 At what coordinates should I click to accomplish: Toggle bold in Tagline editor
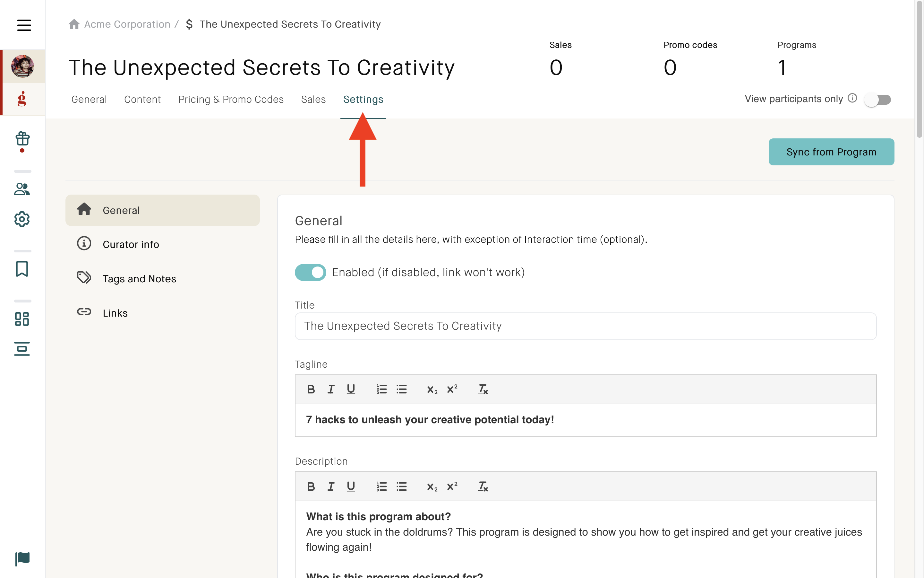pyautogui.click(x=311, y=389)
